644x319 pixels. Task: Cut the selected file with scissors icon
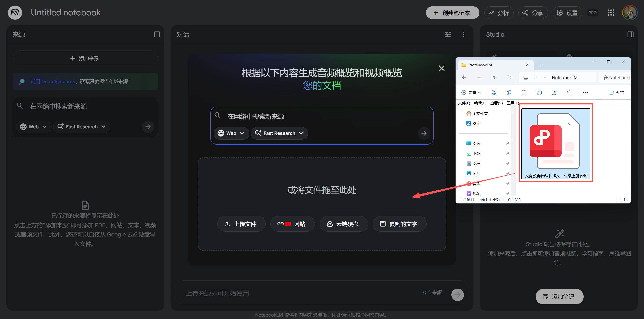click(x=494, y=93)
